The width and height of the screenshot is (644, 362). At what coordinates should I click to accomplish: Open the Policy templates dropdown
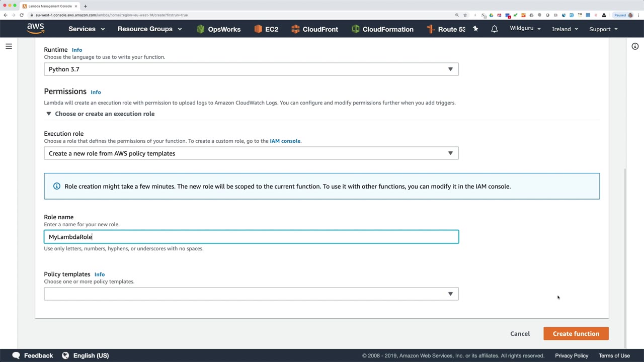pyautogui.click(x=251, y=294)
